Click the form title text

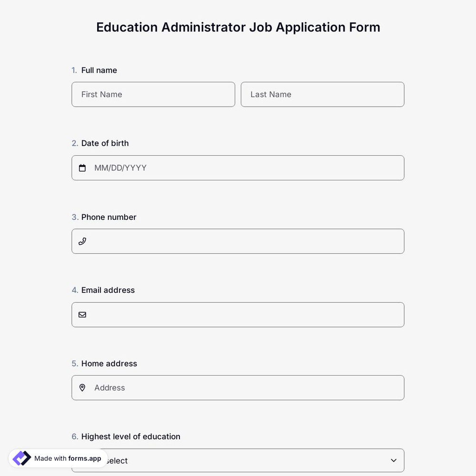(x=238, y=27)
